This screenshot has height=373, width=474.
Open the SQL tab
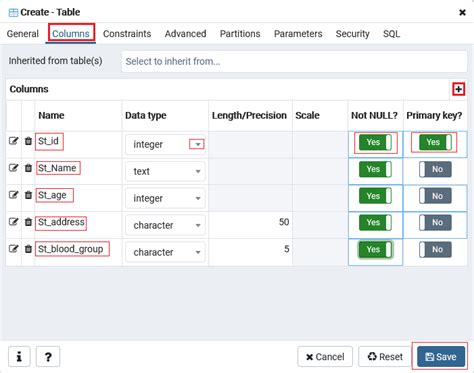(391, 34)
